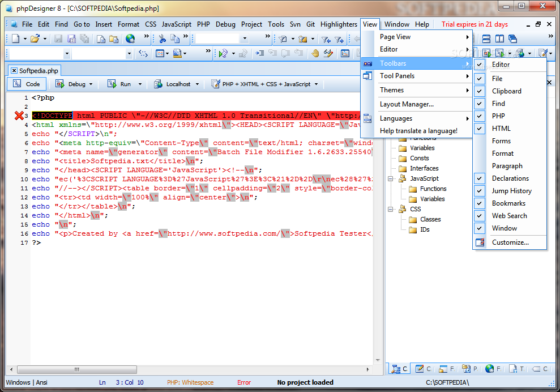
Task: Click the duplicate document icon left of paste
Action: [101, 39]
